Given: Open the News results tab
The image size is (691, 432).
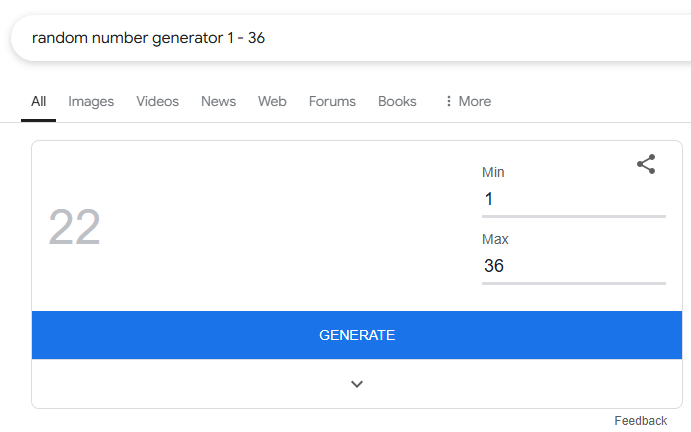Looking at the screenshot, I should point(219,101).
